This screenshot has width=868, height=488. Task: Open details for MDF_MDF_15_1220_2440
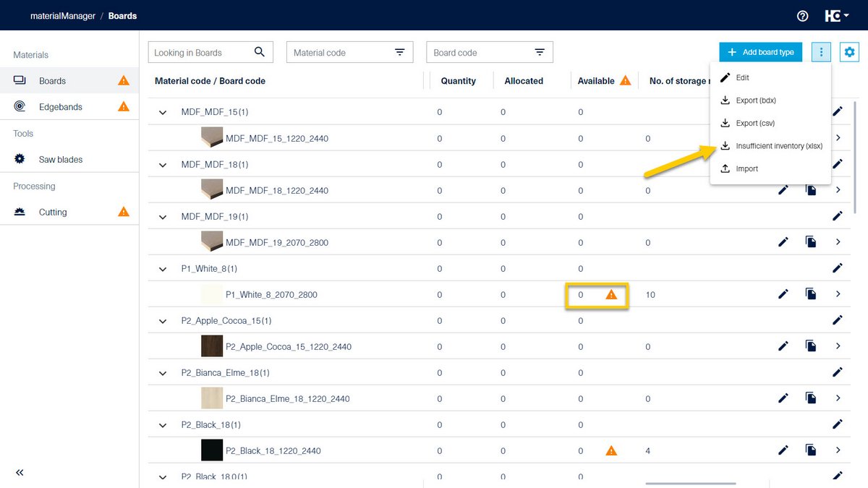[x=838, y=138]
